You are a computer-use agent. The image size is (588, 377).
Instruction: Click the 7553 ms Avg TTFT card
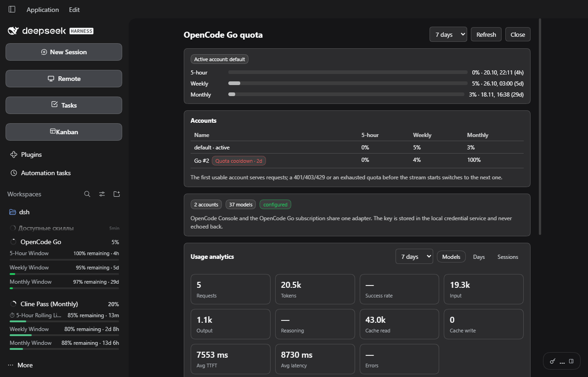click(x=231, y=359)
